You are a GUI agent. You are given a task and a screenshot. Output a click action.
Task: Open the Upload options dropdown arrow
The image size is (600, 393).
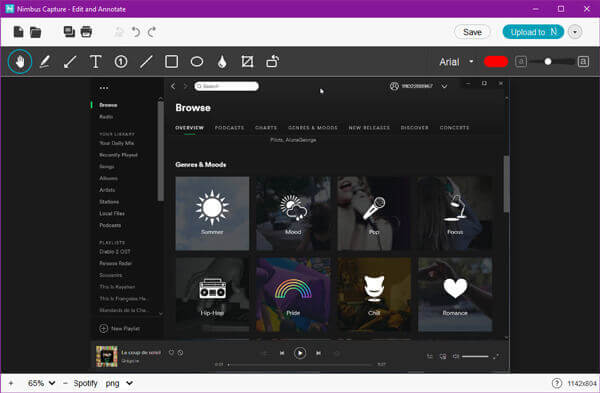[x=575, y=32]
